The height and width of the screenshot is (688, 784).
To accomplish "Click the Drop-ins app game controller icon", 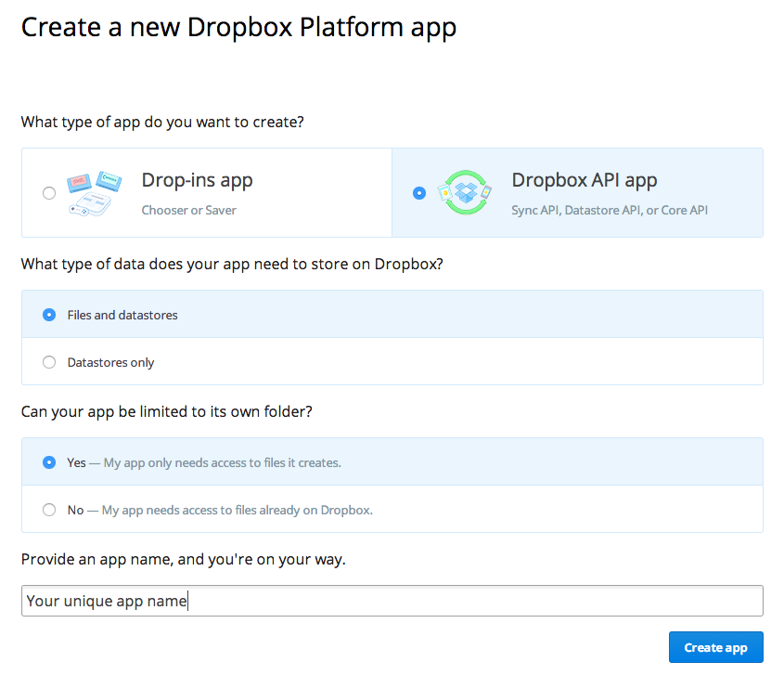I will coord(95,192).
